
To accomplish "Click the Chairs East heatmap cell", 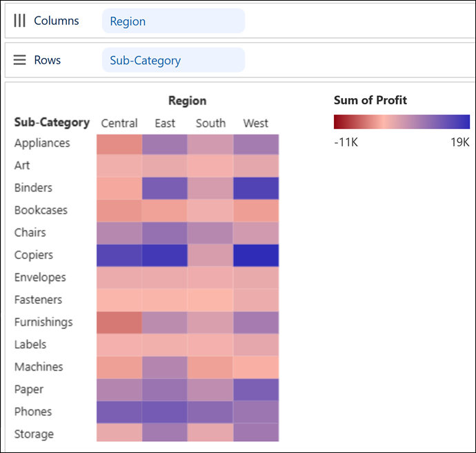I will click(x=165, y=233).
